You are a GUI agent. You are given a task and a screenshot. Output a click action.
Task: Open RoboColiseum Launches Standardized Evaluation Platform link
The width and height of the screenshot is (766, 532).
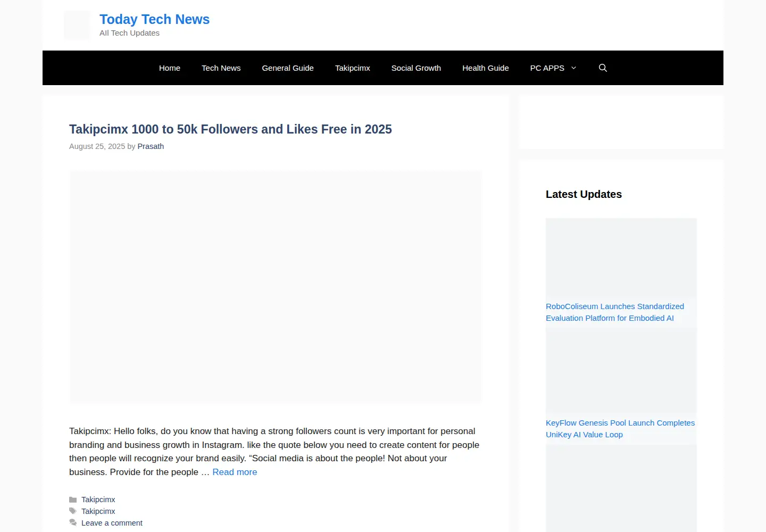click(x=615, y=312)
